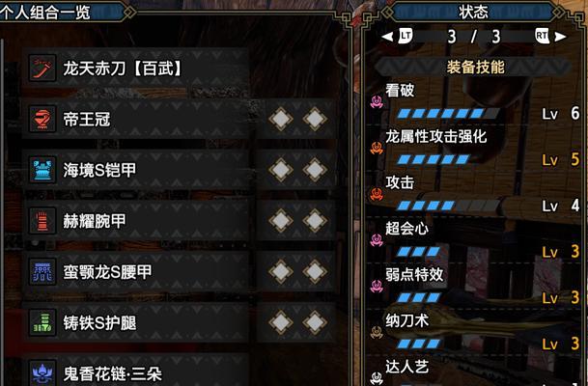Select the 龙天赤刀【百武】 weapon icon
Screen dimensions: 588x386
click(x=42, y=69)
